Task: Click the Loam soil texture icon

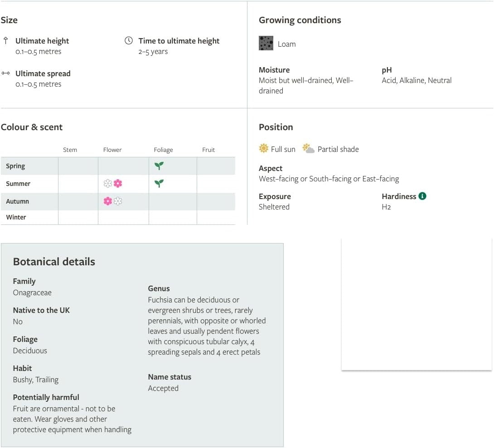Action: (x=266, y=43)
